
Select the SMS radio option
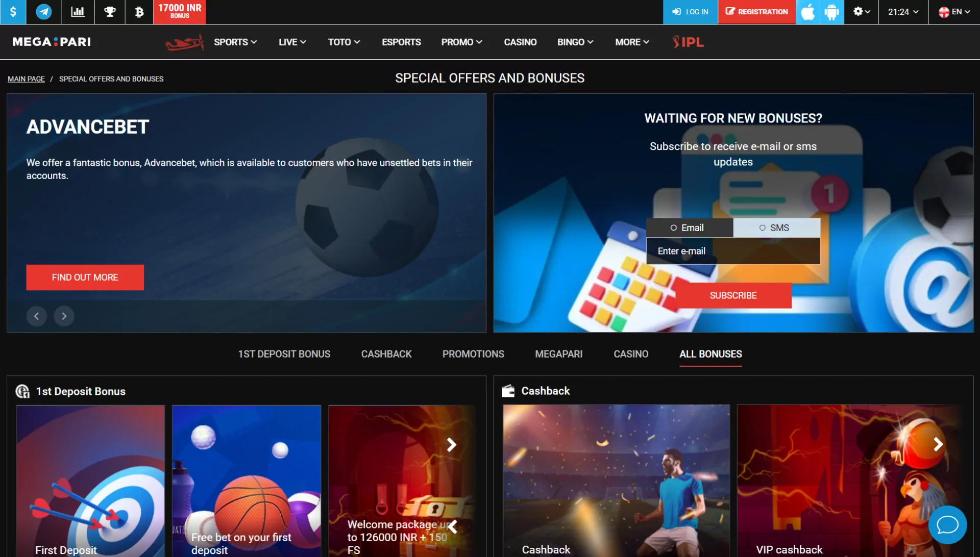pos(777,228)
